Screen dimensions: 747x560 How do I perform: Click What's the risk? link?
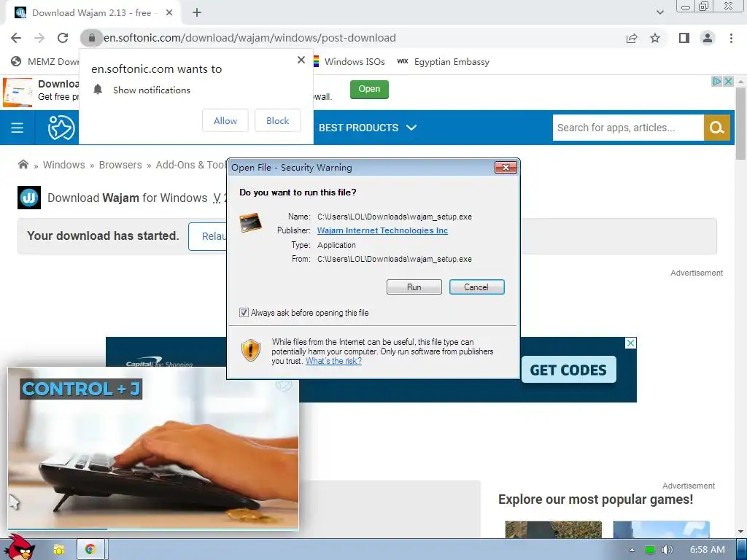pyautogui.click(x=333, y=361)
